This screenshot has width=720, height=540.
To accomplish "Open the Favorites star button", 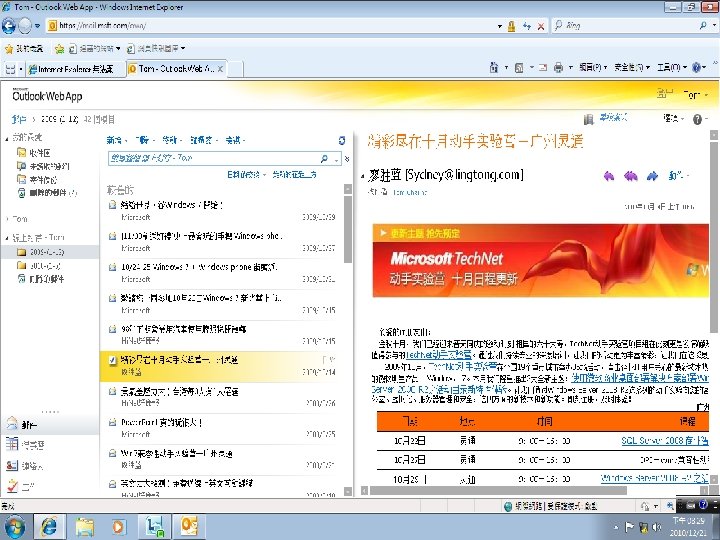I will pyautogui.click(x=24, y=48).
